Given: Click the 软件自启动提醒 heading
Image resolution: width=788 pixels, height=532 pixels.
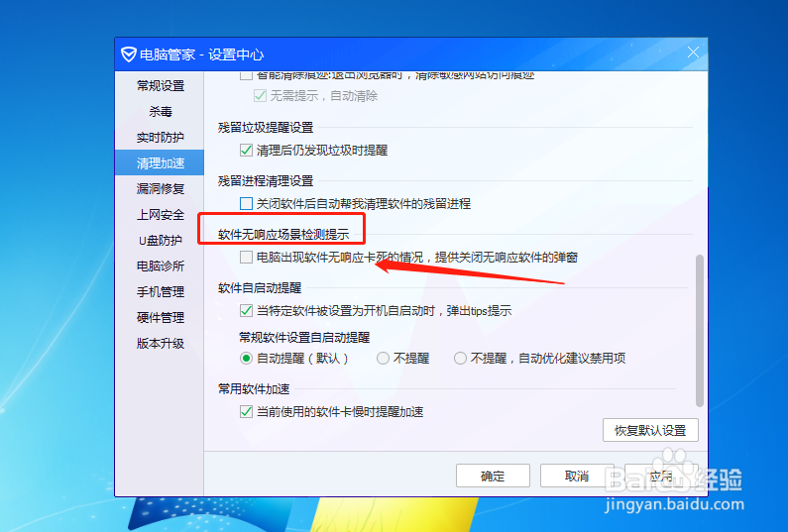Looking at the screenshot, I should tap(260, 288).
